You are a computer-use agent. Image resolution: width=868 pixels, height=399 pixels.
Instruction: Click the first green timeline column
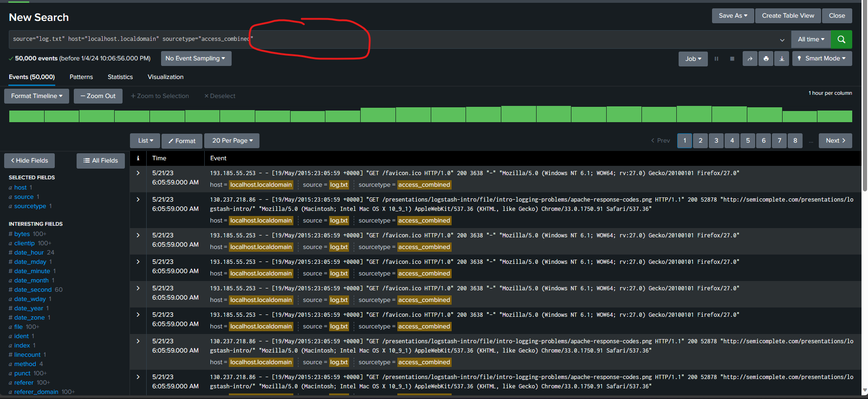pyautogui.click(x=26, y=116)
